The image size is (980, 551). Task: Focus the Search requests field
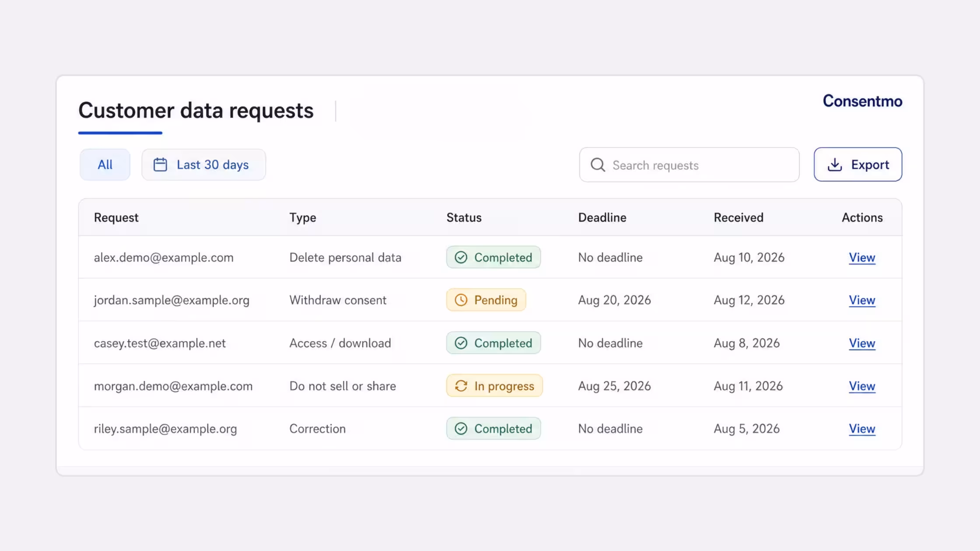tap(689, 165)
